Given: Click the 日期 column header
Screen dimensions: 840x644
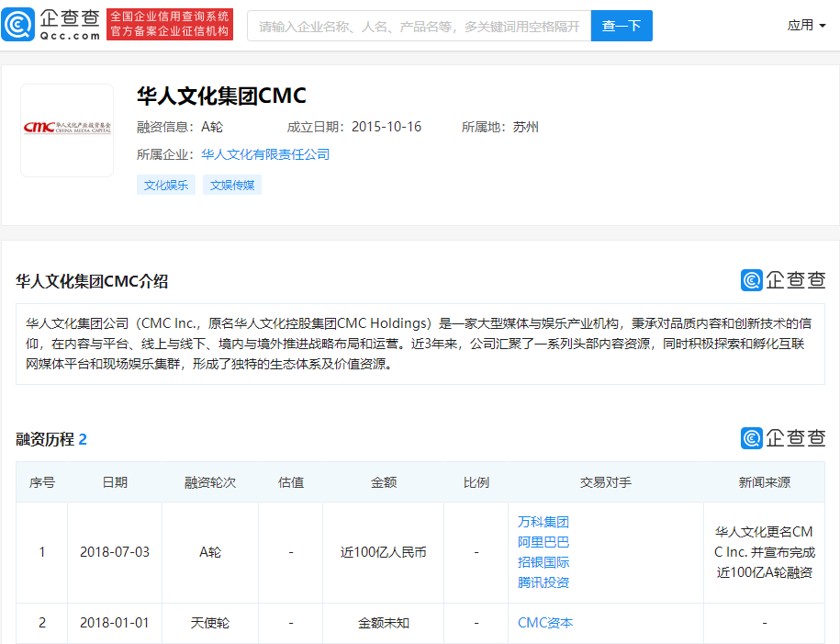Looking at the screenshot, I should click(x=115, y=482).
